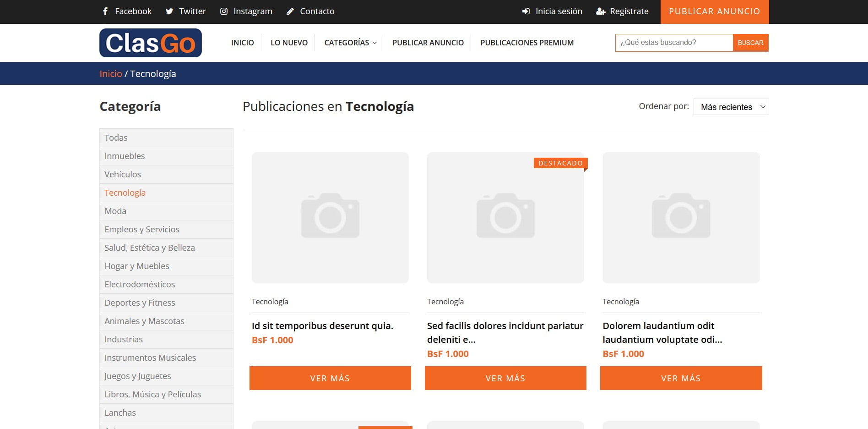Click image placeholder of Id sit temporibus listing
Viewport: 868px width, 429px height.
coord(330,218)
